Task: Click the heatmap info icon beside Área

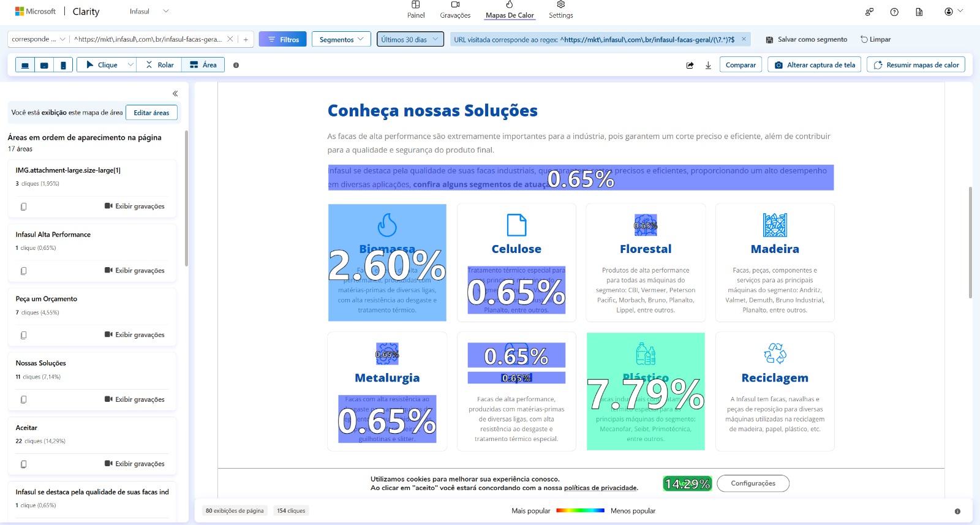Action: pos(236,65)
